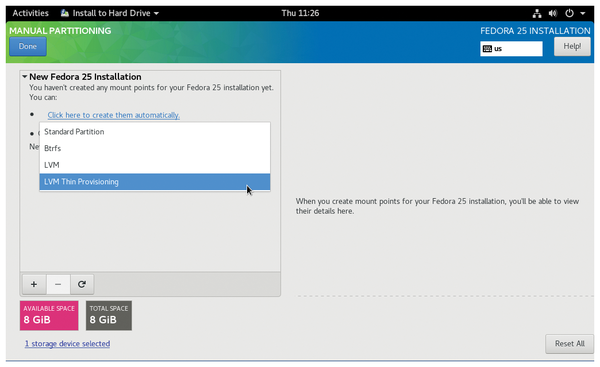Open the 1 storage device selected link
600x367 pixels.
(67, 344)
